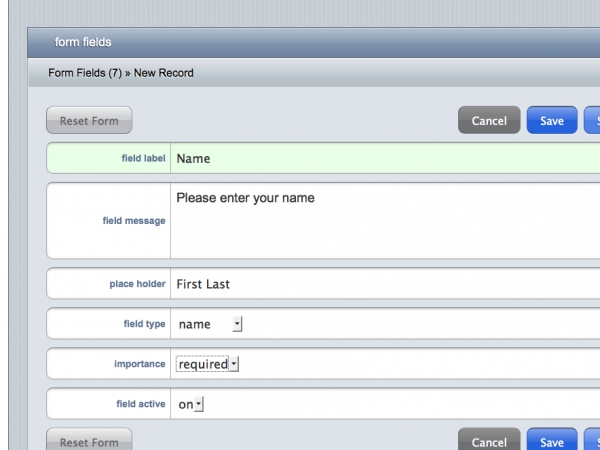
Task: Click the top Save button
Action: coord(552,120)
